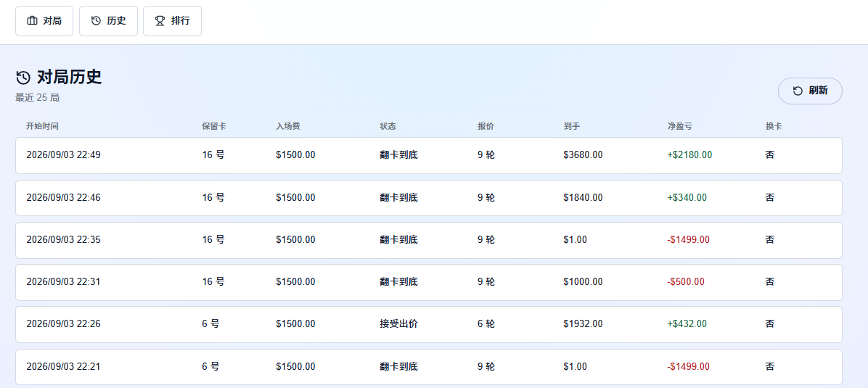Open the 22:35 game record
This screenshot has height=388, width=868.
428,240
